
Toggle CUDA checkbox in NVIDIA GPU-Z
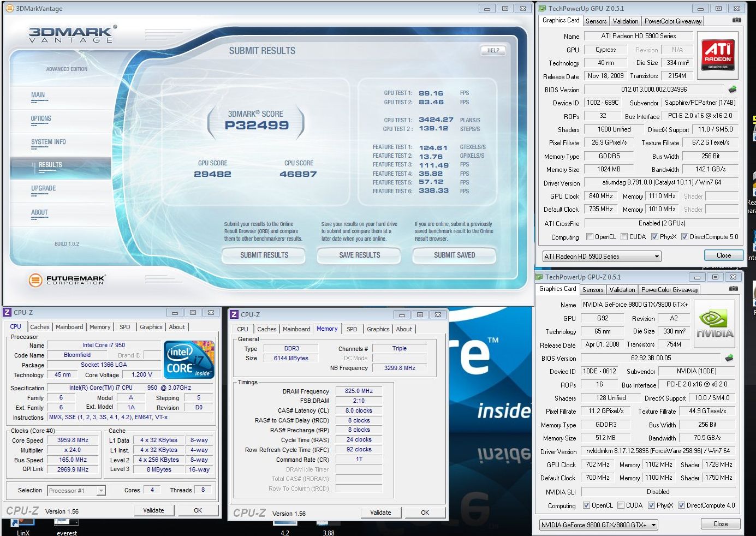621,505
